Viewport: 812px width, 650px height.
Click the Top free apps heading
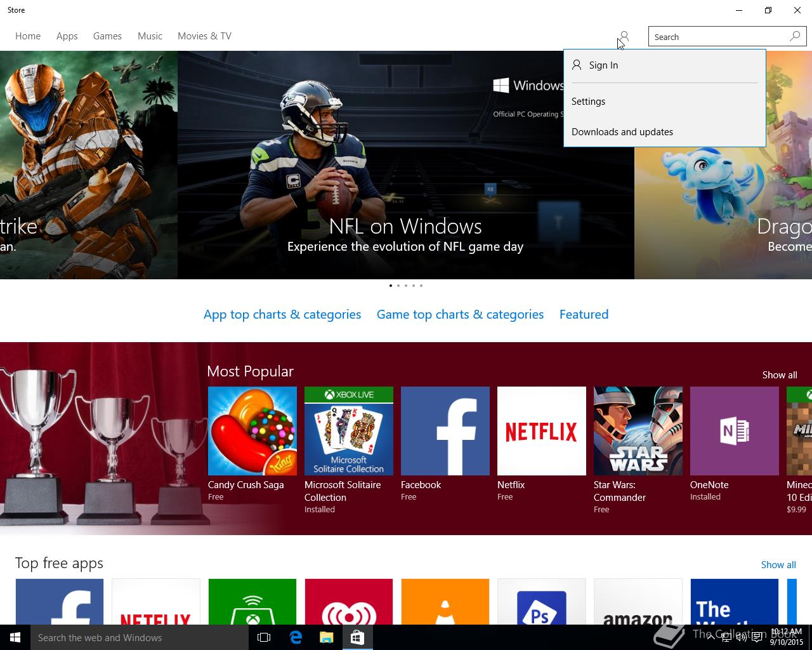59,564
